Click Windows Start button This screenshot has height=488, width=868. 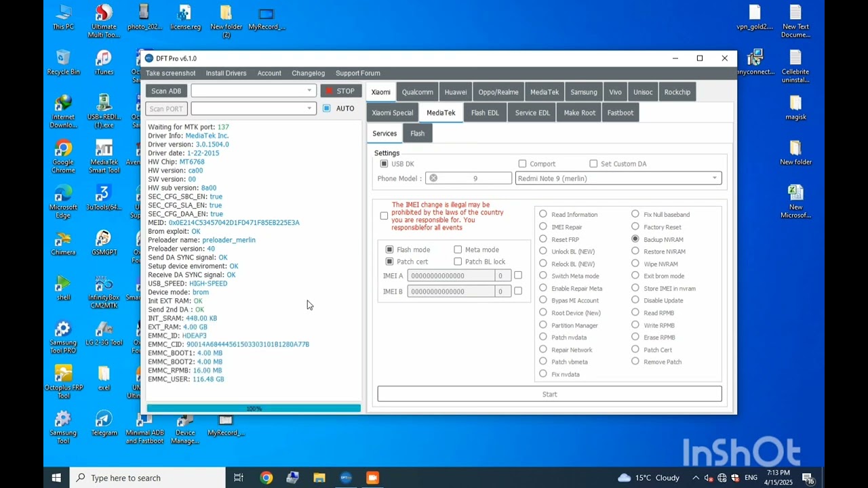(x=56, y=478)
